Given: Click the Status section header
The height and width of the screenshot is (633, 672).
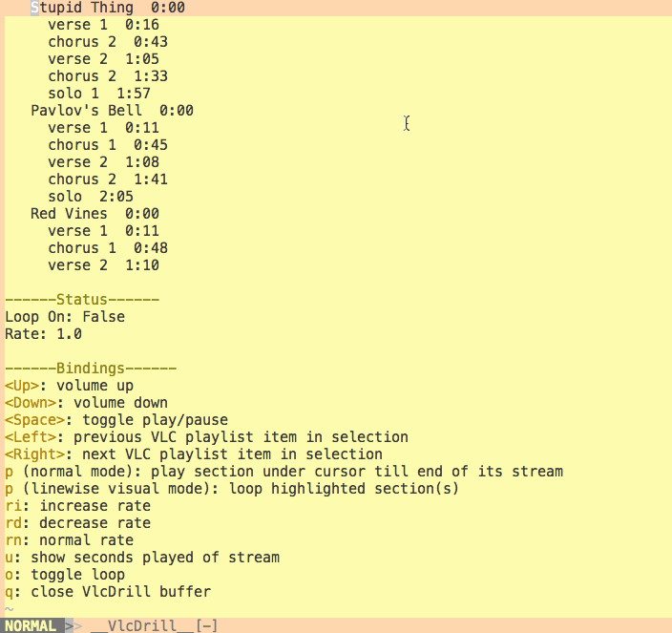Looking at the screenshot, I should point(82,300).
